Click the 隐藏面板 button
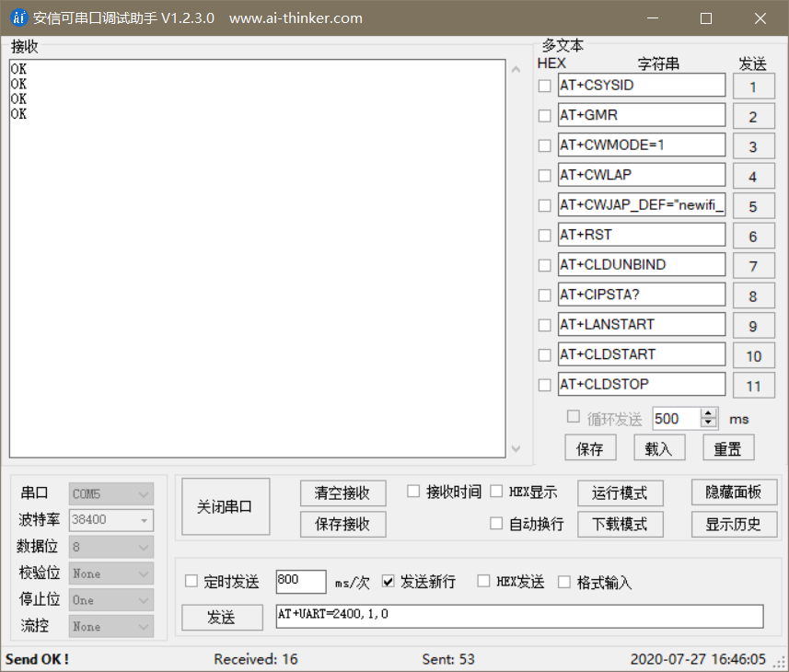 (734, 492)
